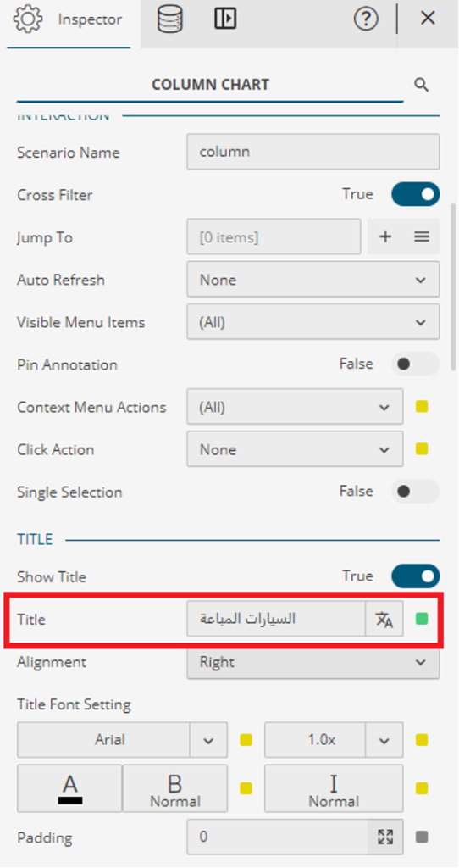Screen dimensions: 459x868
Task: Click the Bold Normal font weight button
Action: (x=174, y=788)
